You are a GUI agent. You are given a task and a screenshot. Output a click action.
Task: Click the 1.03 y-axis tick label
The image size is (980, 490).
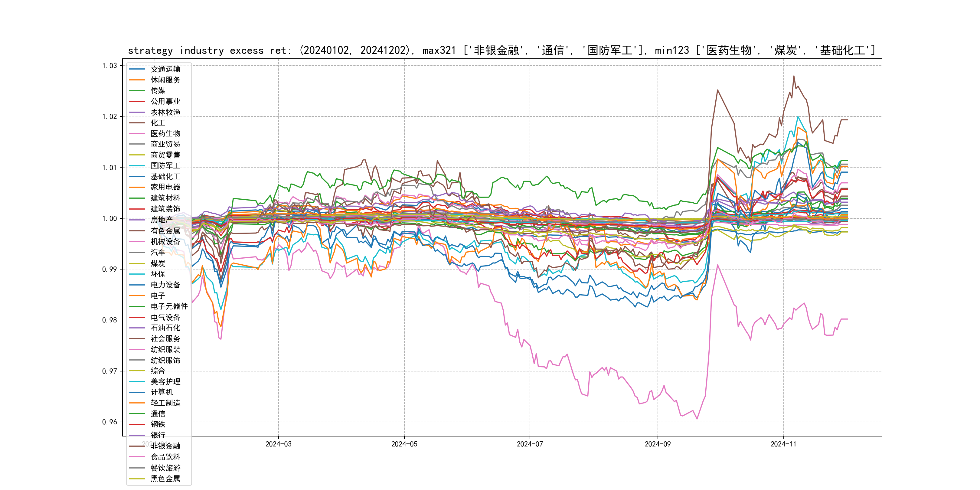(109, 66)
